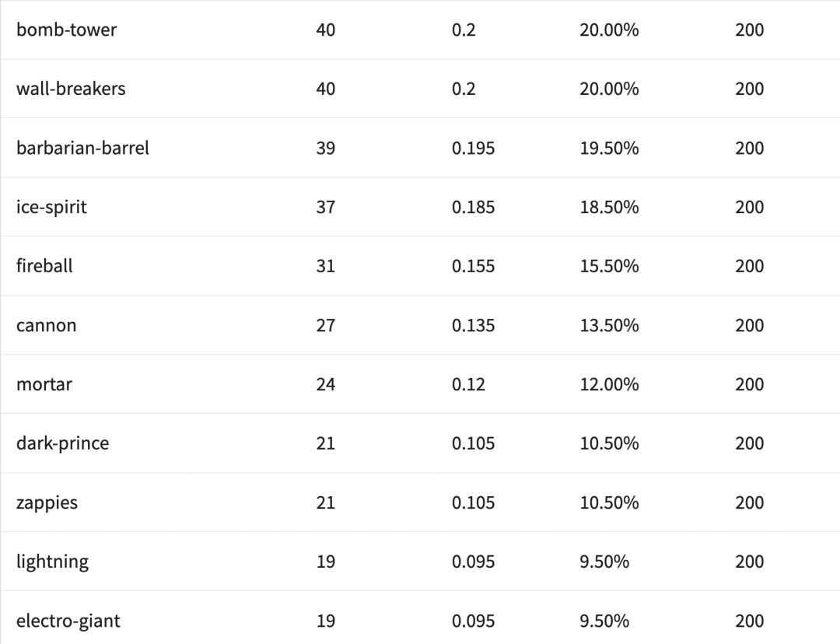Click the 10.50% cell in zappies row
The image size is (840, 644).
[x=609, y=502]
